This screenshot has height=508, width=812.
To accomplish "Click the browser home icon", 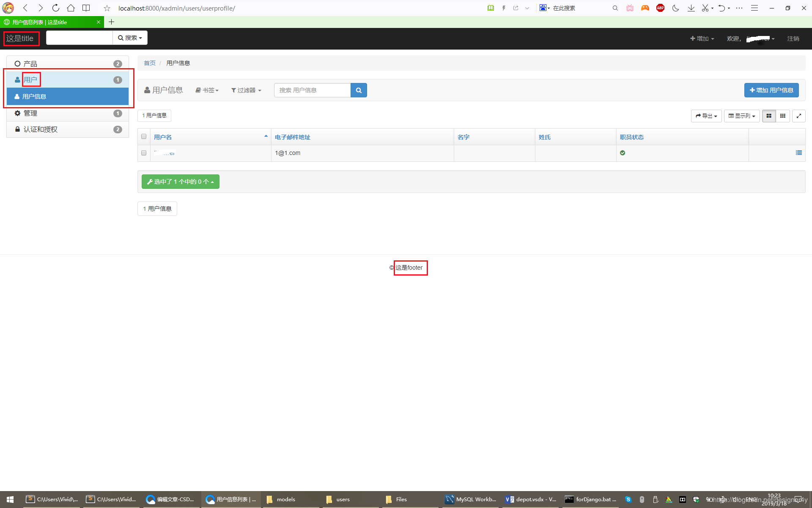I will click(71, 8).
